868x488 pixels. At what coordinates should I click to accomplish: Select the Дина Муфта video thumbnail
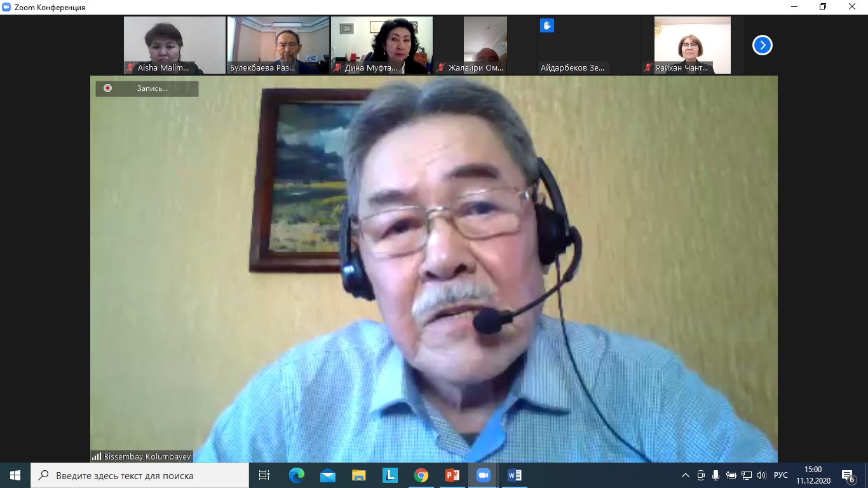[382, 45]
